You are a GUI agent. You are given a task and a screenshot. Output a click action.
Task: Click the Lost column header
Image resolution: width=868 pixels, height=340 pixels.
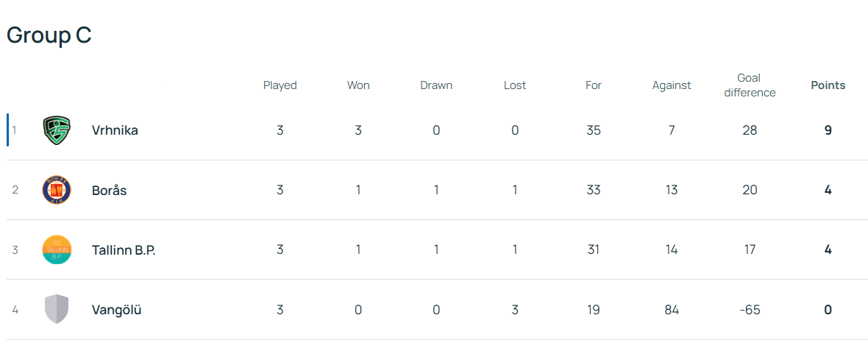(515, 85)
